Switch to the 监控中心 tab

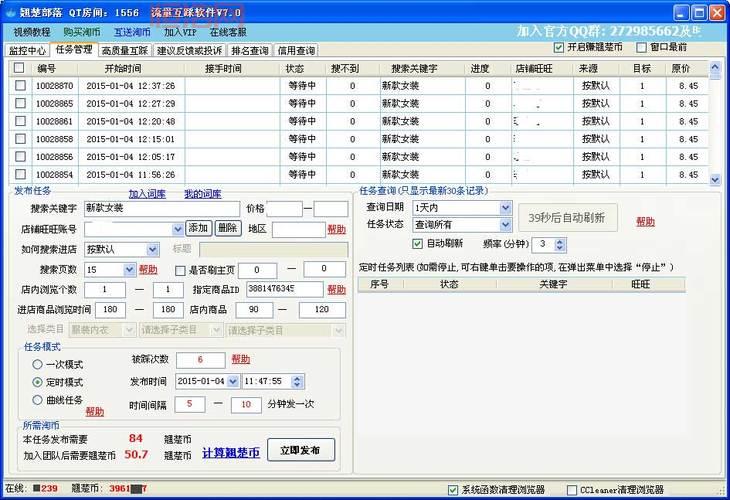point(27,50)
